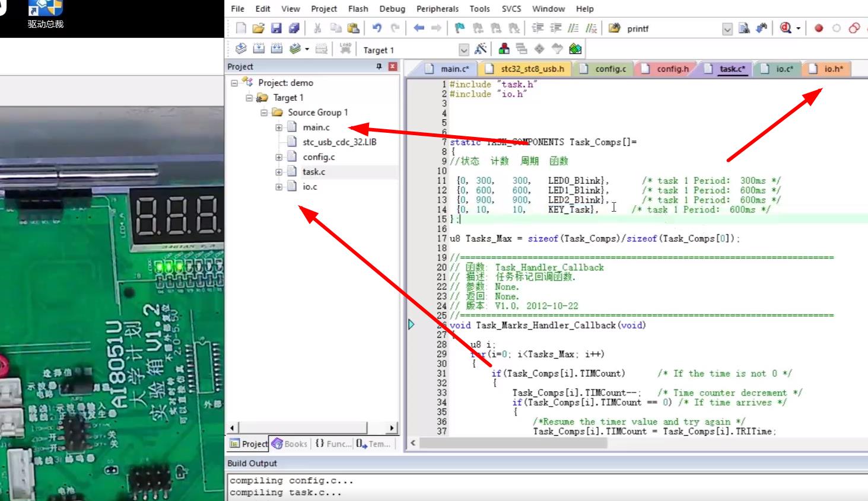Open the Flash menu
Image resolution: width=868 pixels, height=501 pixels.
358,9
